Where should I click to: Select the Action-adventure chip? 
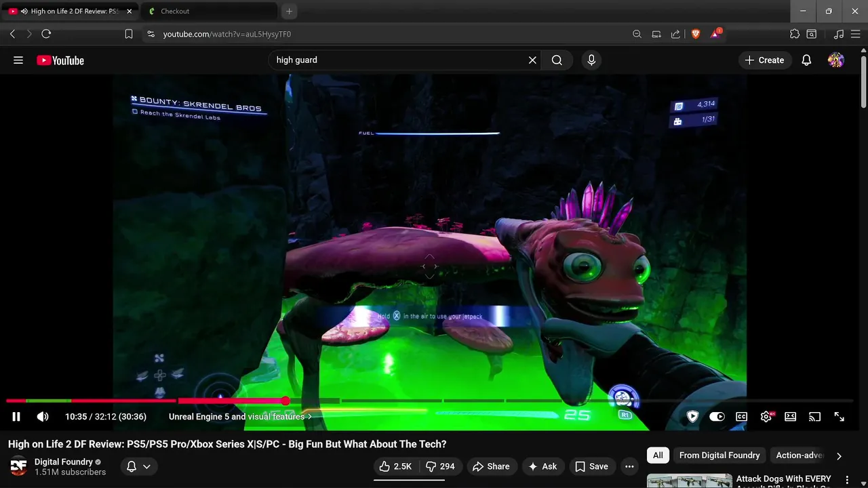800,455
